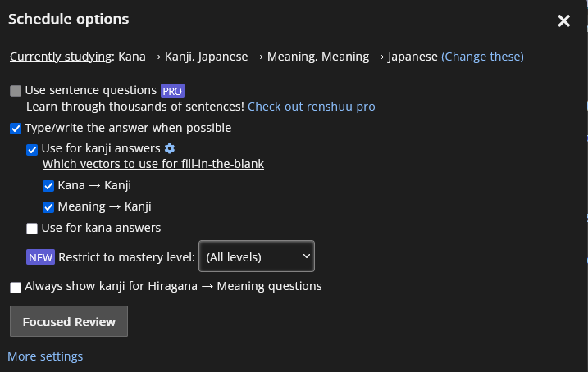Click the Learn through thousands of sentences text
Screen dimensions: 588x372
pyautogui.click(x=134, y=107)
